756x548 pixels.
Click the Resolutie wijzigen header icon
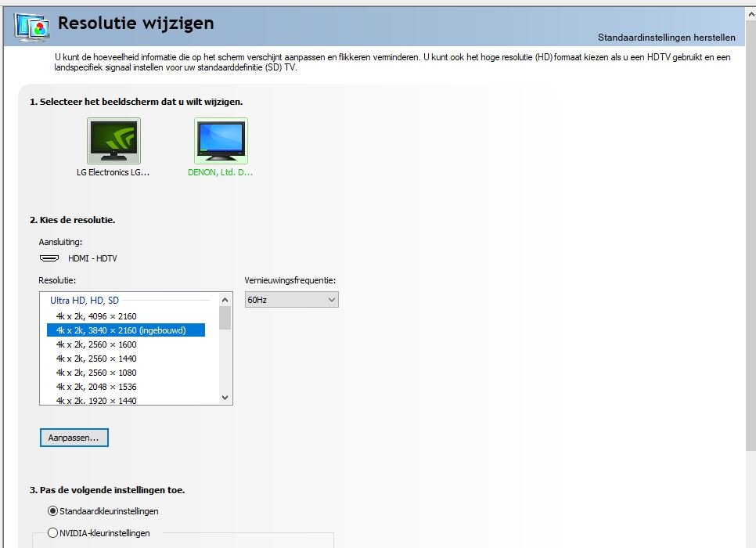point(32,27)
